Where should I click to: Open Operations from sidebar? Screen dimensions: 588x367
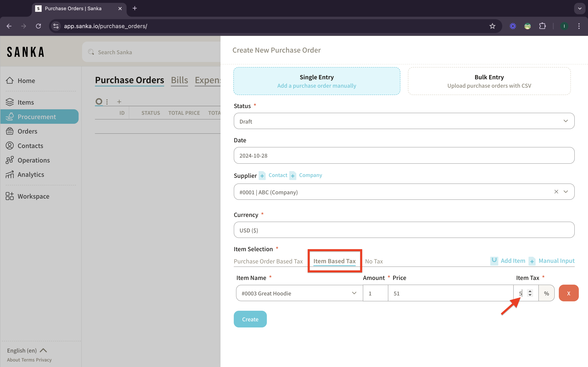coord(33,160)
